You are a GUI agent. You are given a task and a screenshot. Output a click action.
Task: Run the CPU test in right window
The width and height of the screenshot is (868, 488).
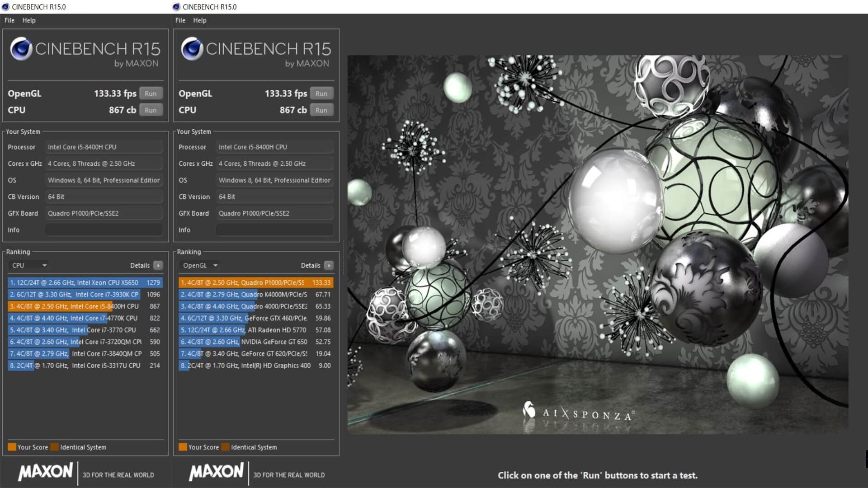pyautogui.click(x=321, y=110)
